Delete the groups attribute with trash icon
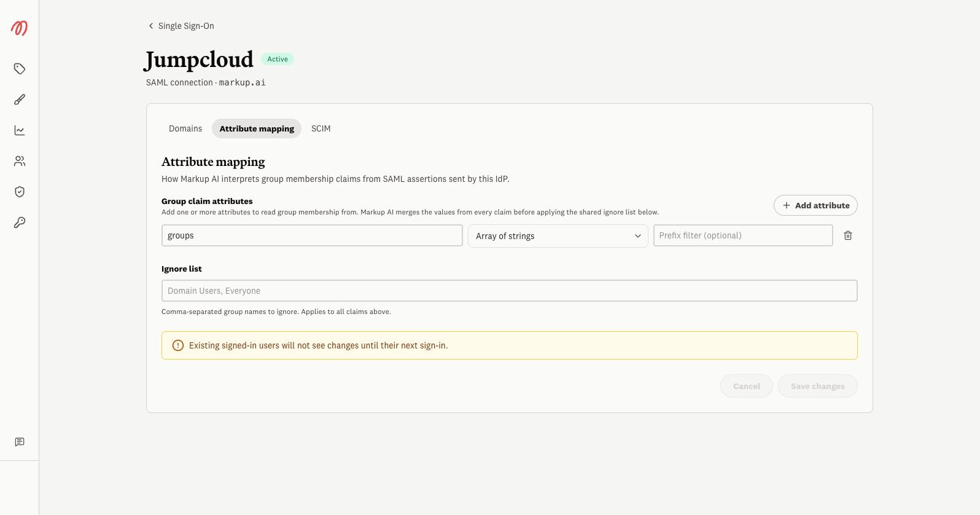Viewport: 980px width, 515px height. click(x=848, y=235)
